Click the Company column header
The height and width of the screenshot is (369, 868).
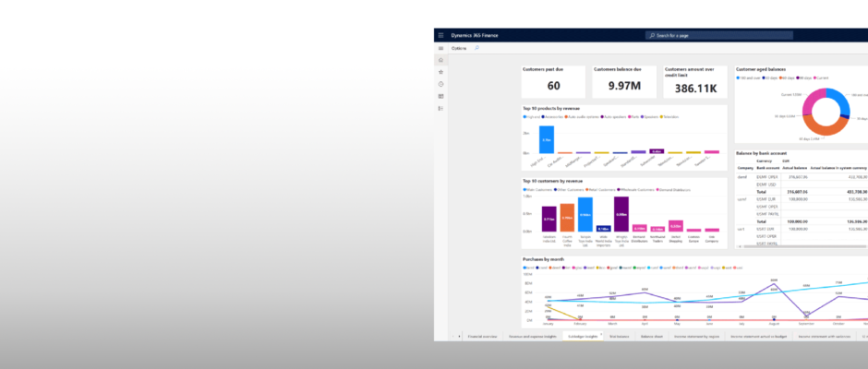click(745, 167)
